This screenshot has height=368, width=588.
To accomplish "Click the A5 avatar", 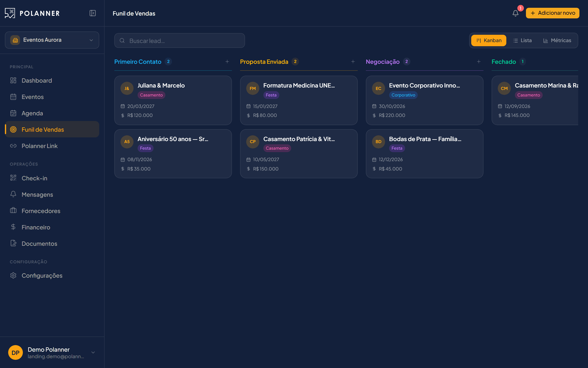I will 127,142.
